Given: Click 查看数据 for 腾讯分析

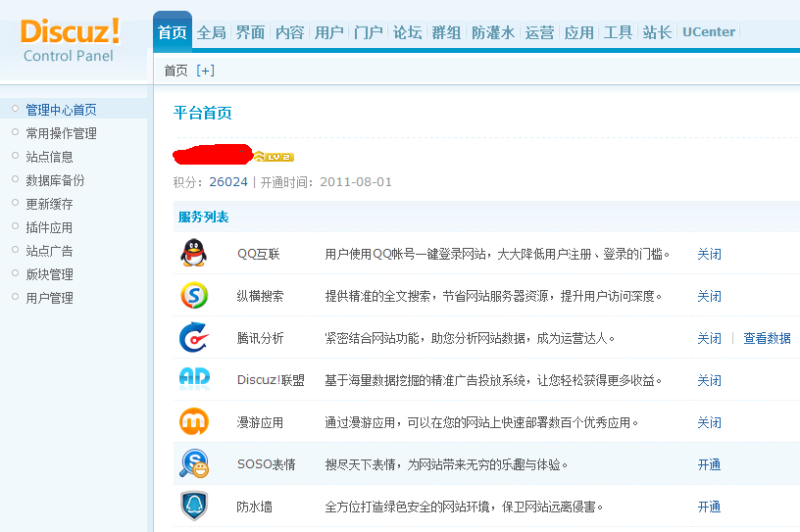Looking at the screenshot, I should coord(767,338).
